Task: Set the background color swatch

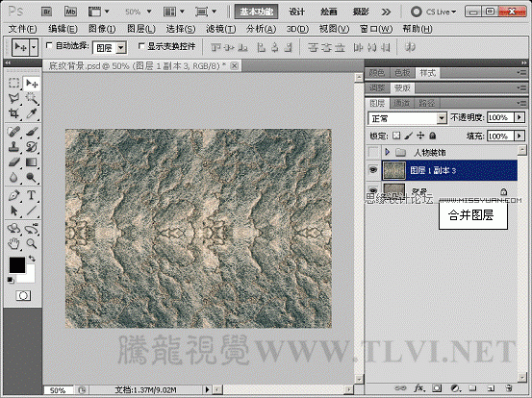Action: [30, 277]
